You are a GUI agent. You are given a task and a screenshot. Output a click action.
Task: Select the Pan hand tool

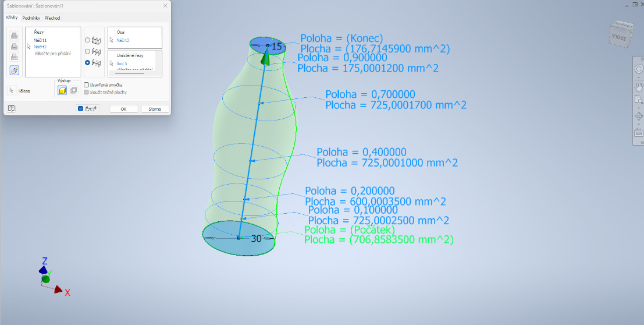point(638,87)
